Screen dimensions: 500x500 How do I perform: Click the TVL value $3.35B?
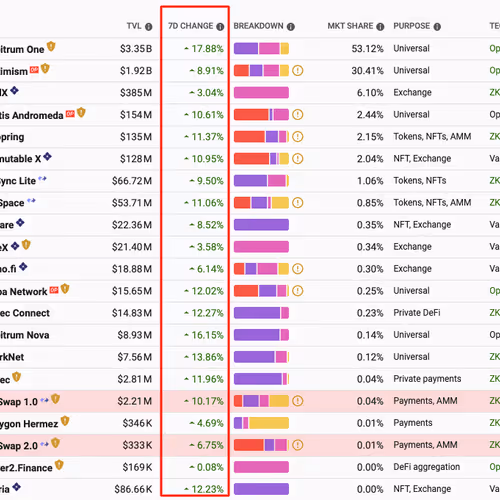[136, 49]
